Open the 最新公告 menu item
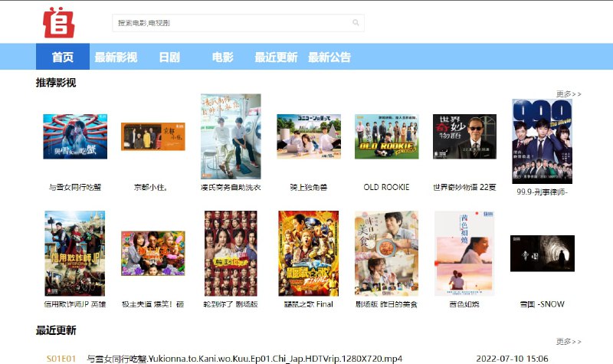 pos(329,57)
